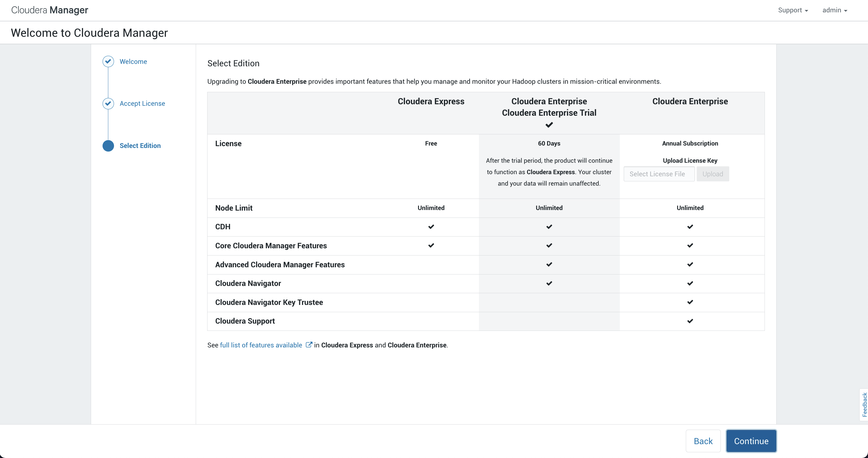Click the 'Cloudera Navigator' row label
Screen dimensions: 868x458
tap(248, 283)
